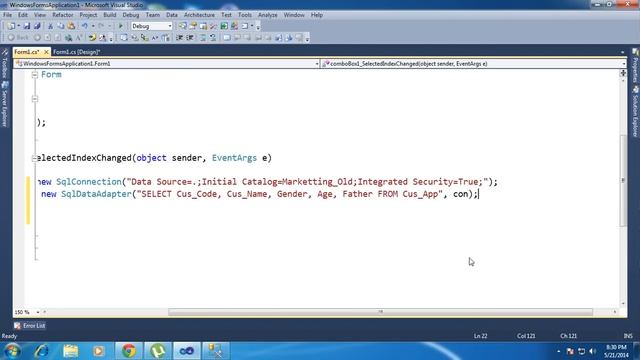The image size is (640, 360).
Task: Open the Windows Start menu
Action: coord(12,351)
